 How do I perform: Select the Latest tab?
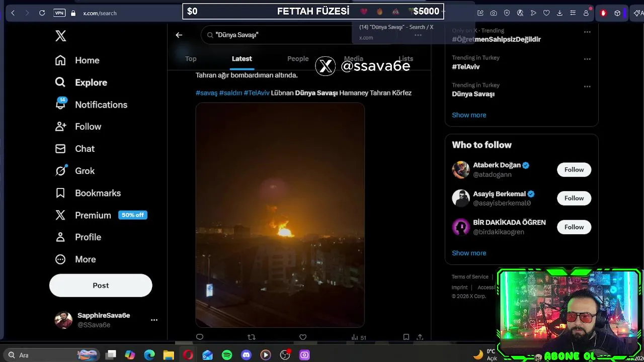(x=242, y=59)
